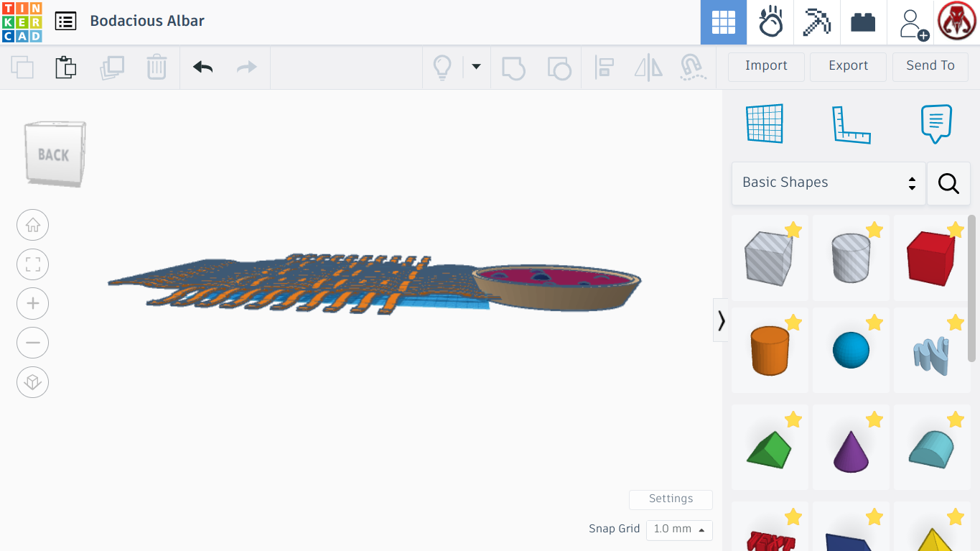
Task: Favorite star on the blue Sphere
Action: [874, 323]
